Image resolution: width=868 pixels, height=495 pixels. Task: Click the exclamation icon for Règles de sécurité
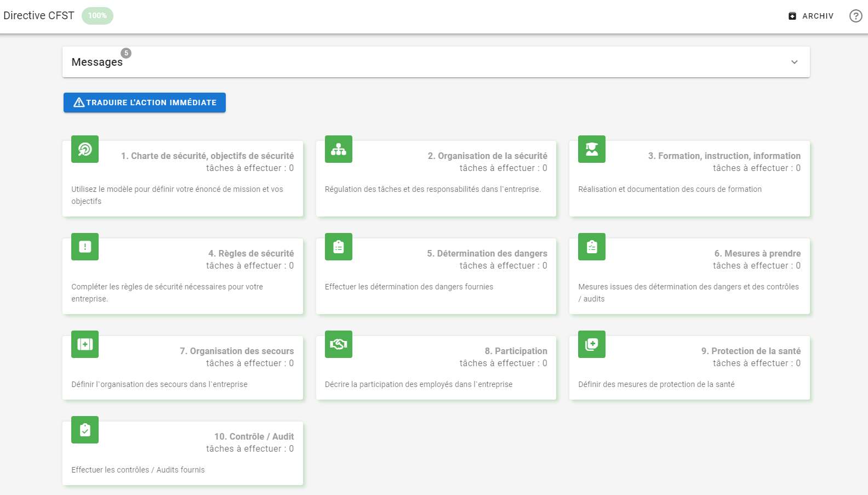85,247
